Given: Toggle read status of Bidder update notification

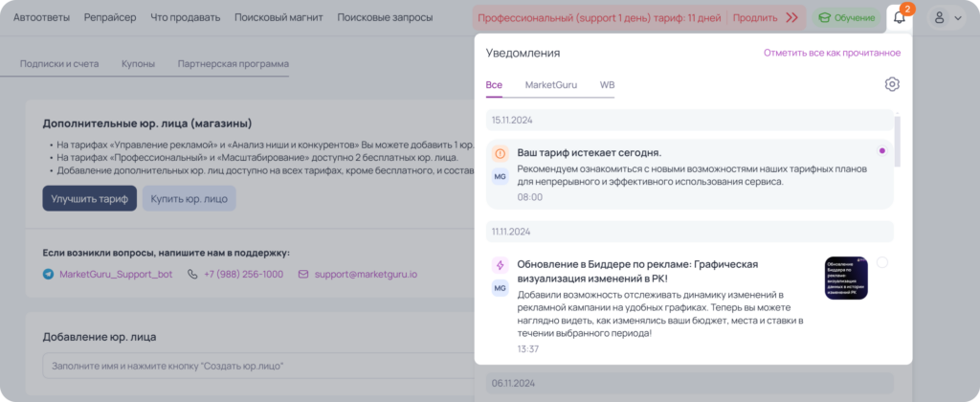Looking at the screenshot, I should (881, 262).
